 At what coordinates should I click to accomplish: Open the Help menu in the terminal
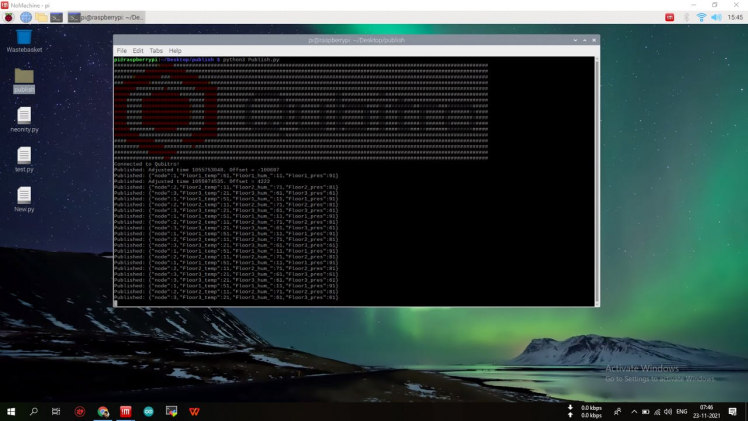coord(175,51)
